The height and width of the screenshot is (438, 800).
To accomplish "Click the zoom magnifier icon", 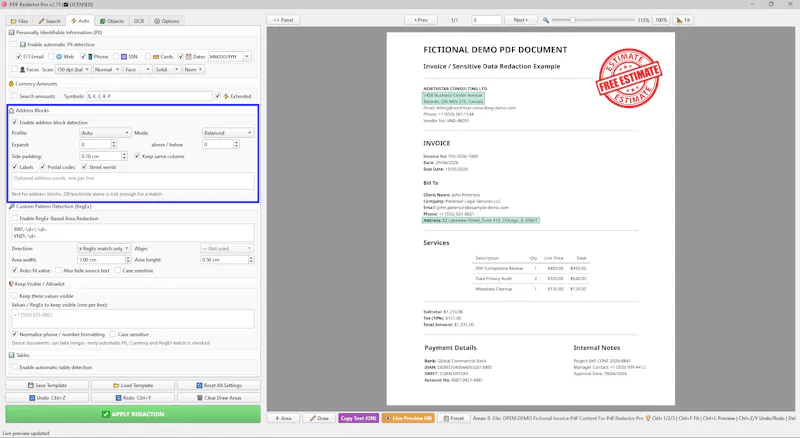I will 546,20.
